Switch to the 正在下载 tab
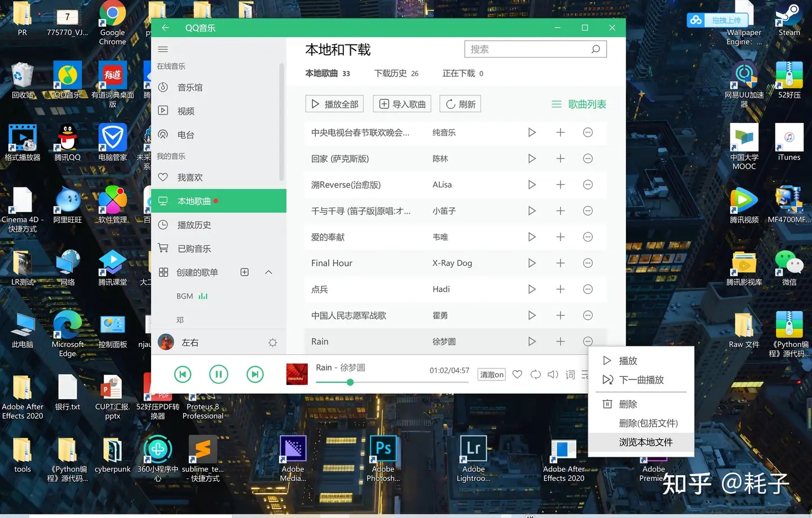The height and width of the screenshot is (518, 812). point(463,73)
